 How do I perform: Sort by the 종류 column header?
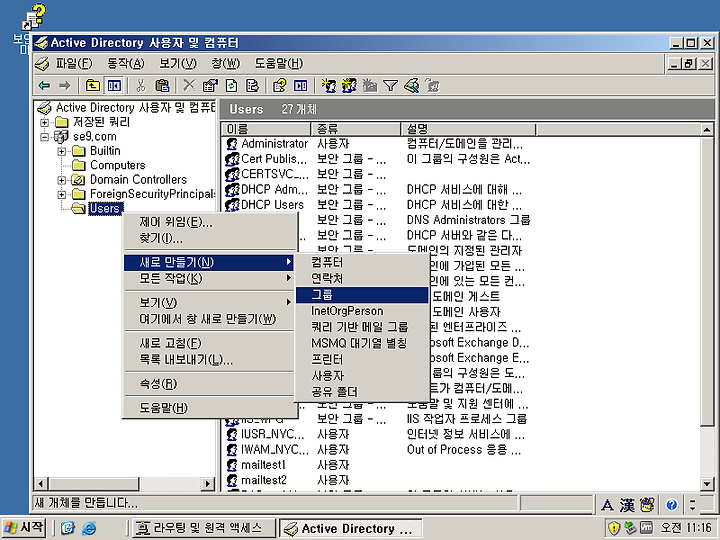[x=356, y=129]
